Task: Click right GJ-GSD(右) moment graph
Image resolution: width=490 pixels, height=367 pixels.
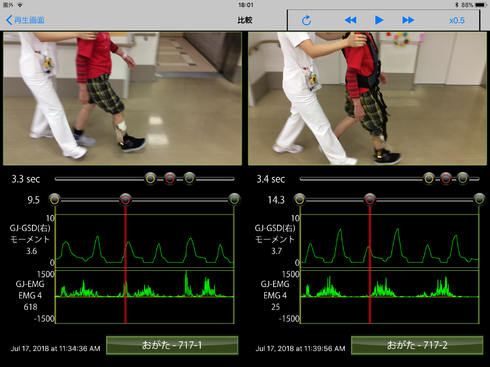Action: coord(390,241)
